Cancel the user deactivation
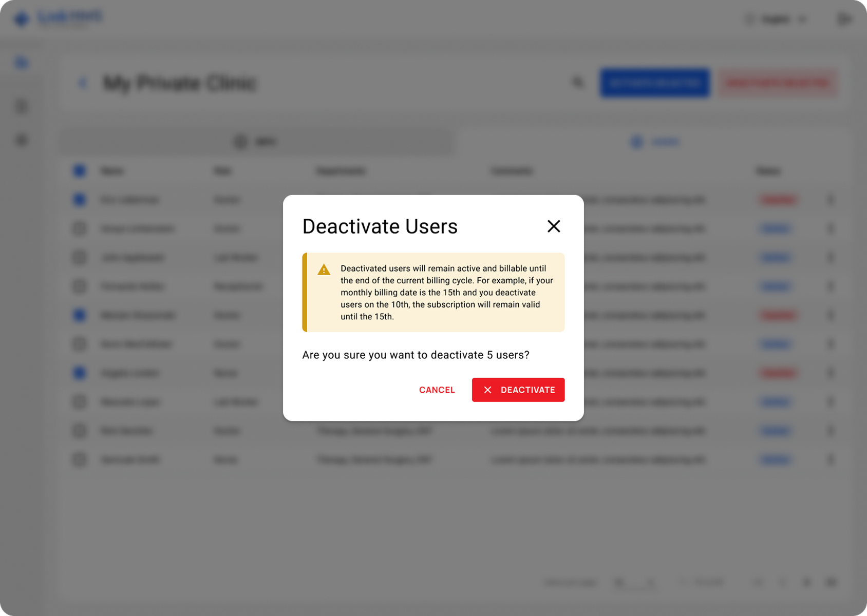The width and height of the screenshot is (867, 616). [x=437, y=390]
